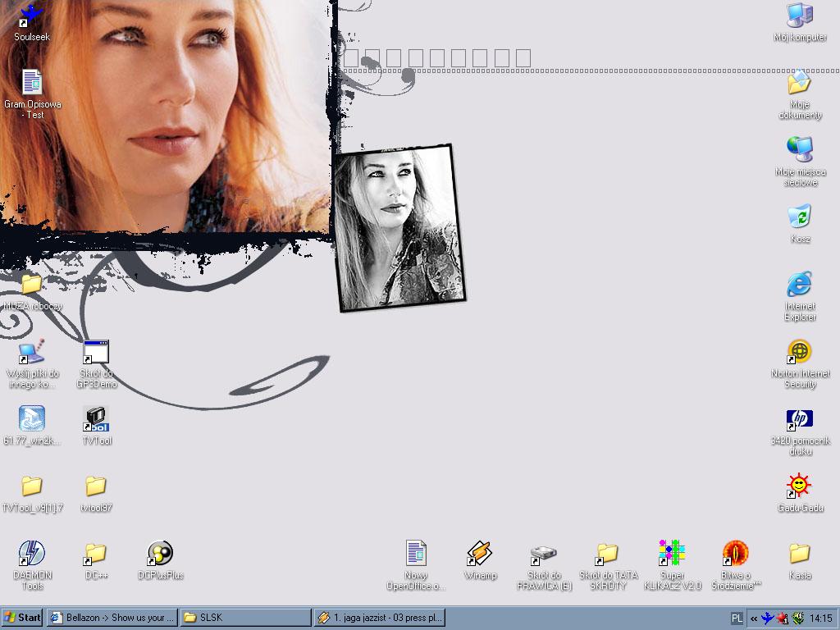Open the Kosz recycle bin
This screenshot has height=630, width=840.
(799, 217)
